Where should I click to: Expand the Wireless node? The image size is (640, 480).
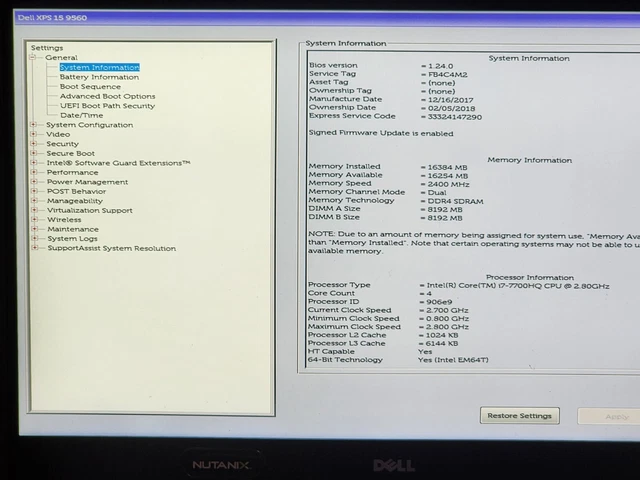[35, 220]
